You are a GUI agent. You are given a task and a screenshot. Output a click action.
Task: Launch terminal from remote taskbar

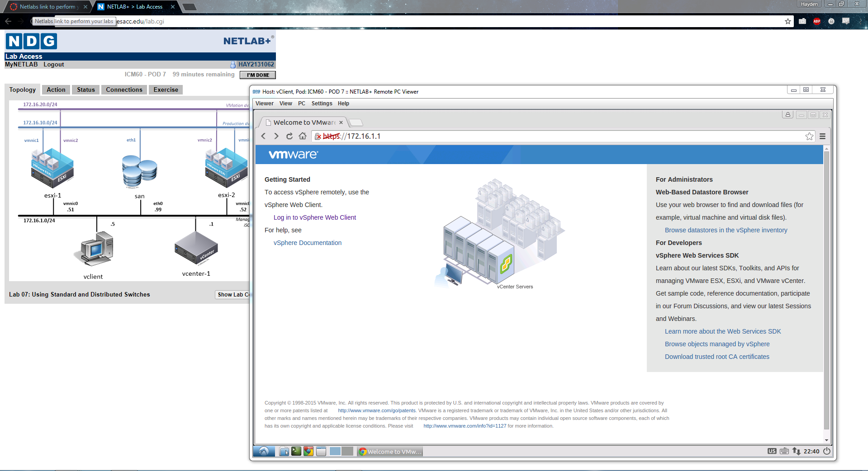[296, 451]
